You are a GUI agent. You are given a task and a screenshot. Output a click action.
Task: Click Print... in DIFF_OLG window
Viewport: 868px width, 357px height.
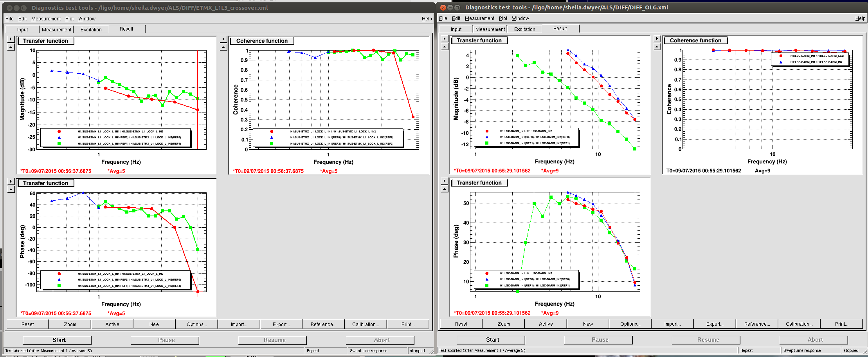point(841,324)
